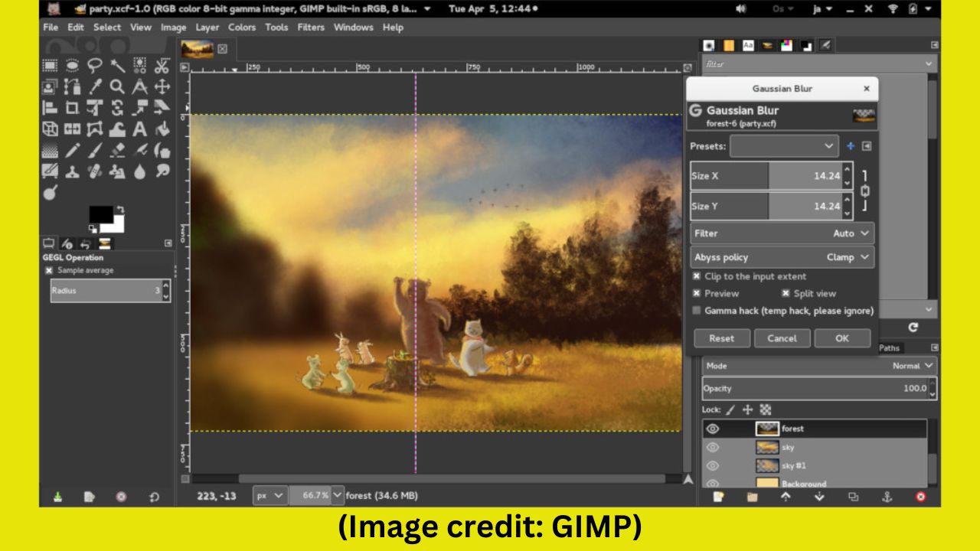980x551 pixels.
Task: Select the Paintbrush tool
Action: 95,151
